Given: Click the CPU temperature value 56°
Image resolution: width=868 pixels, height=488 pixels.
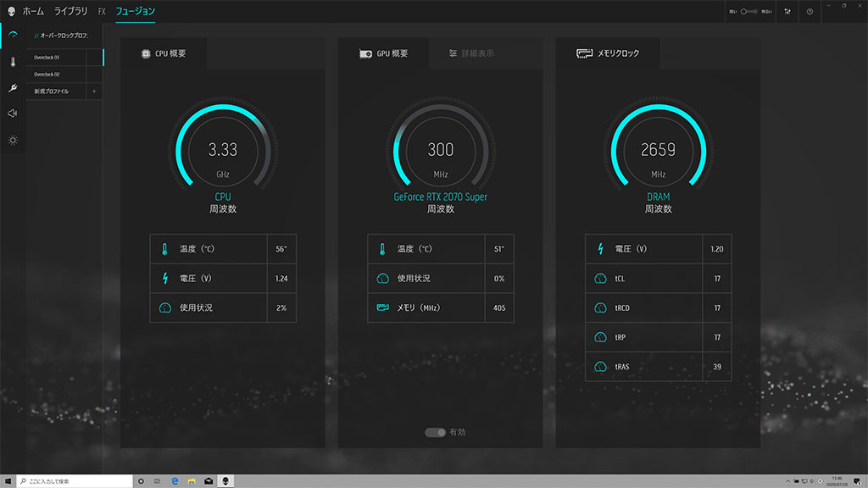Looking at the screenshot, I should [281, 249].
